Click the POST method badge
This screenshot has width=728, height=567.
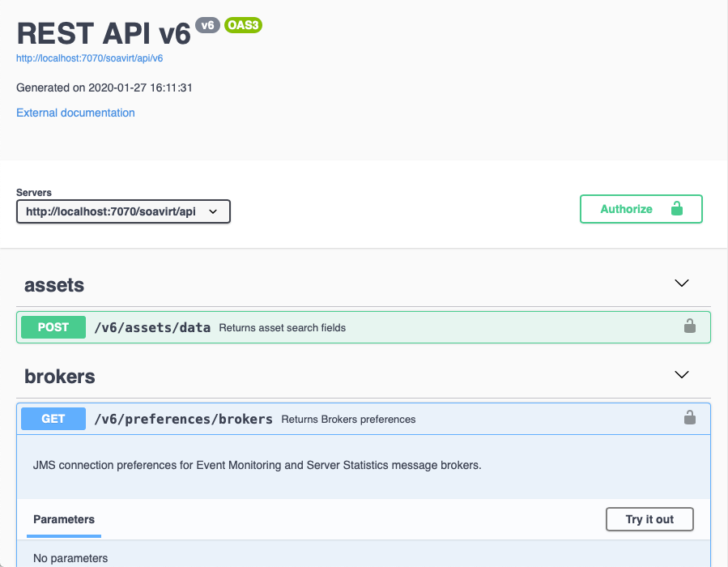point(53,327)
